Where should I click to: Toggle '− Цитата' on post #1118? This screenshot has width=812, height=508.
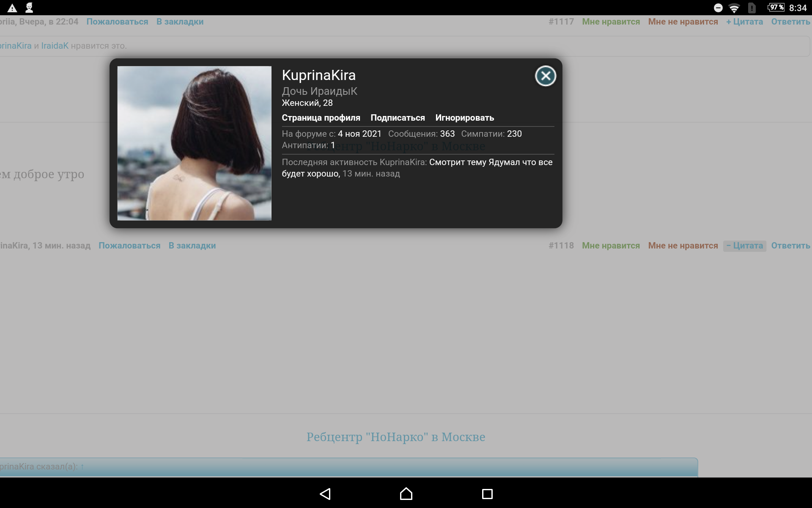click(745, 246)
